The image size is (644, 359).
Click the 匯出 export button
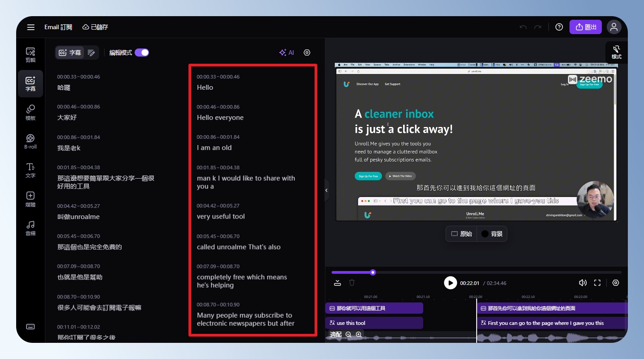tap(586, 27)
